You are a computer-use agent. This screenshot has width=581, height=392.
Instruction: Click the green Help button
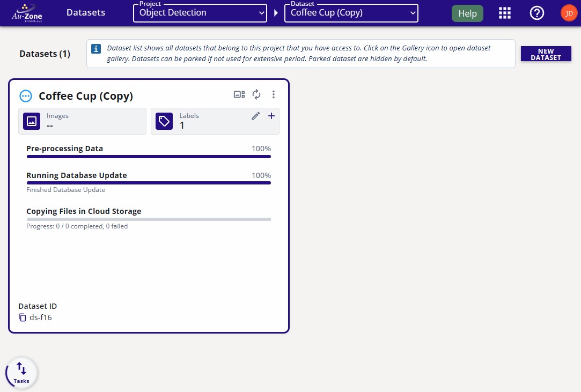point(467,13)
